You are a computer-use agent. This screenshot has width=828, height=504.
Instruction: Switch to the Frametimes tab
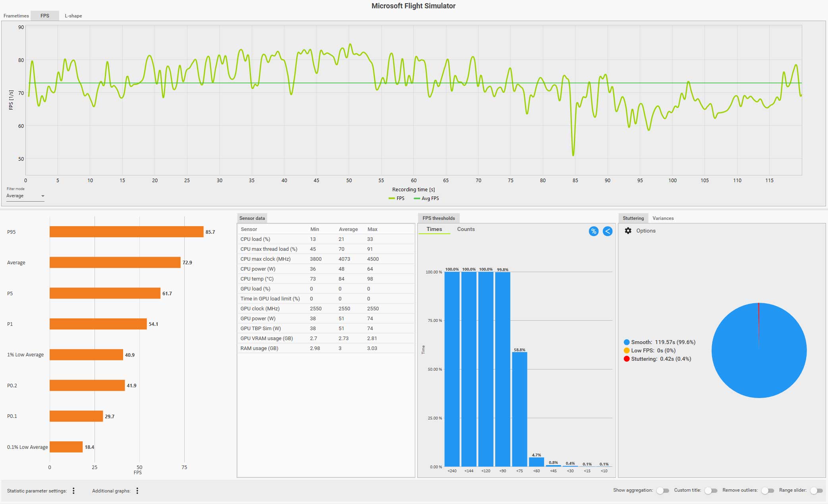pos(16,16)
